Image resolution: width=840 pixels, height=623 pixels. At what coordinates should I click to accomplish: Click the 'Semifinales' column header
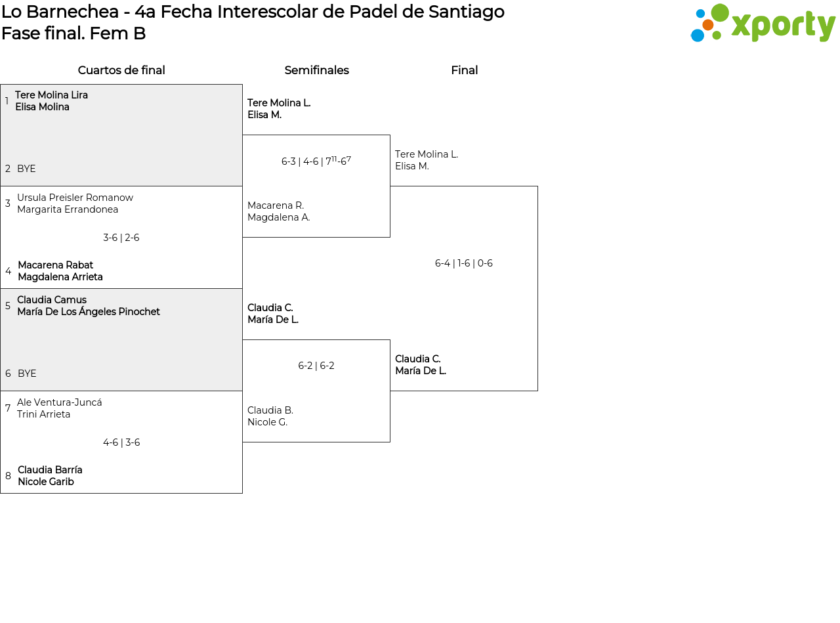[x=316, y=70]
